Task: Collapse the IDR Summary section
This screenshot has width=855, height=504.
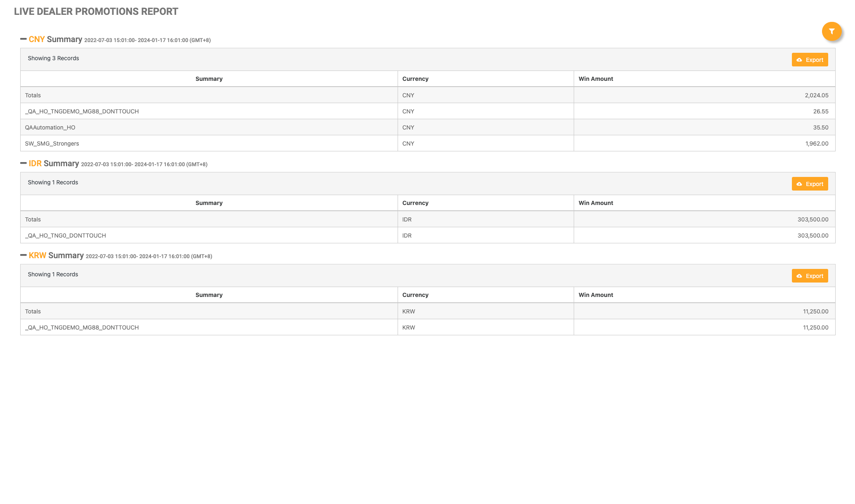Action: pyautogui.click(x=24, y=163)
